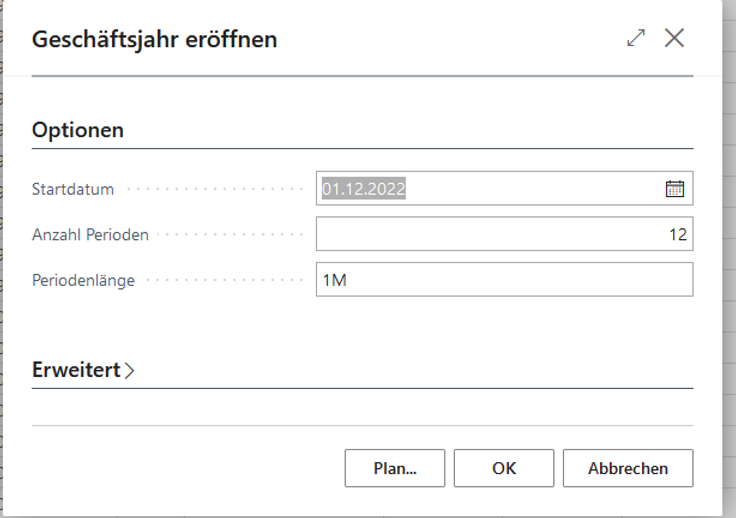Click the Anzahl Perioden label text

[90, 235]
